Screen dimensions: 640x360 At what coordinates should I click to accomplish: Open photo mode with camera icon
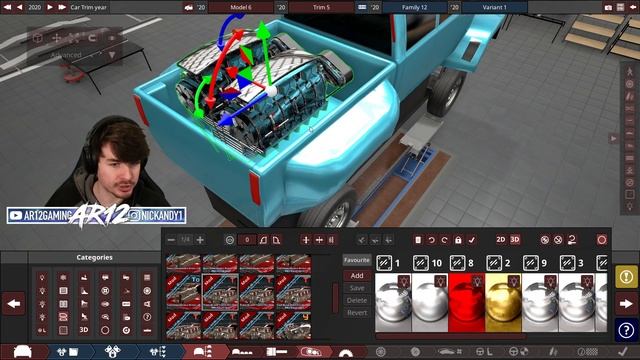click(x=609, y=7)
